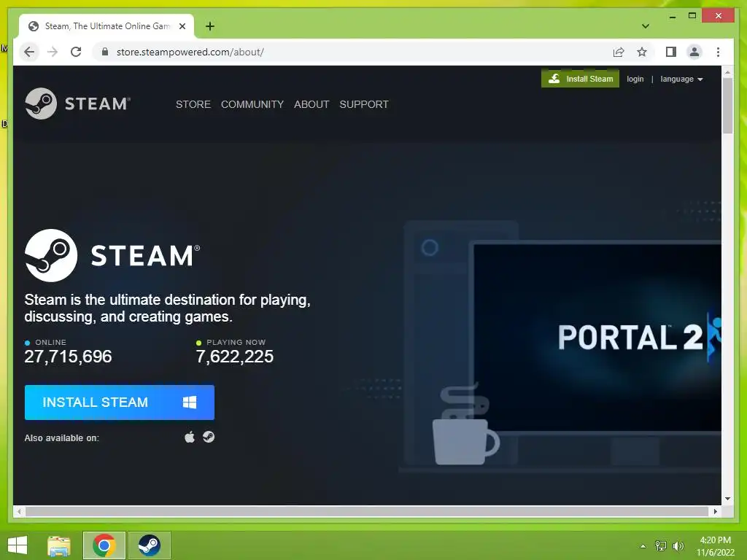Click the SteamOS download icon

(x=209, y=437)
